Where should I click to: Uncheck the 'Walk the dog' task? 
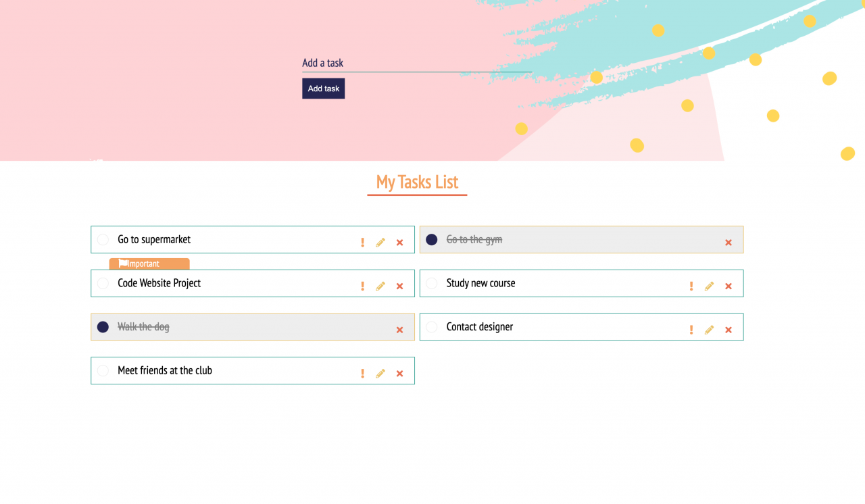[x=103, y=327]
